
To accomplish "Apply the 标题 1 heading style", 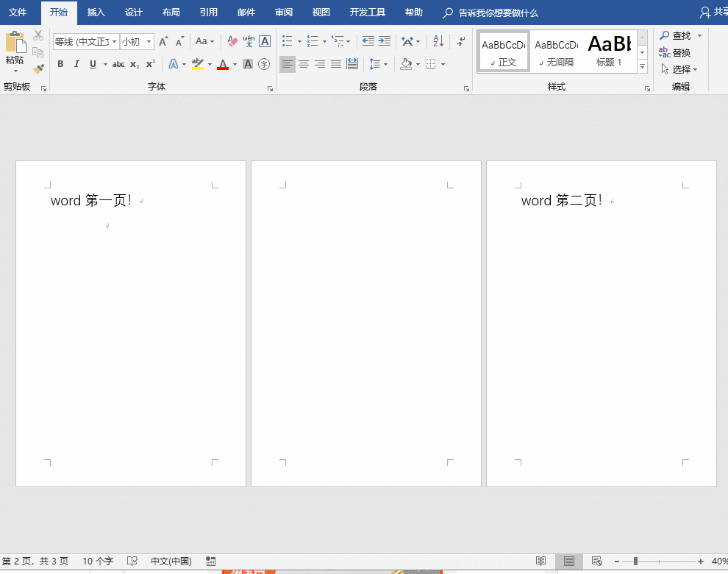I will click(609, 51).
